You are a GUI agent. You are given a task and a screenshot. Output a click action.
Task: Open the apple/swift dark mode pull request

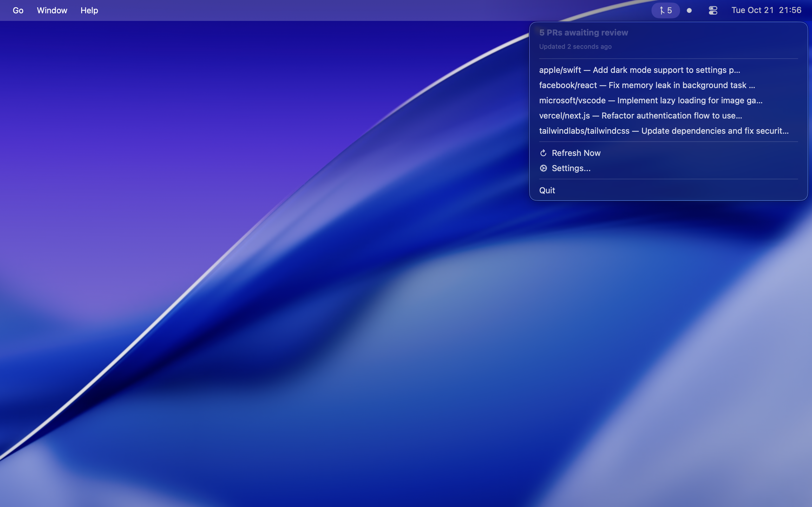pyautogui.click(x=639, y=70)
